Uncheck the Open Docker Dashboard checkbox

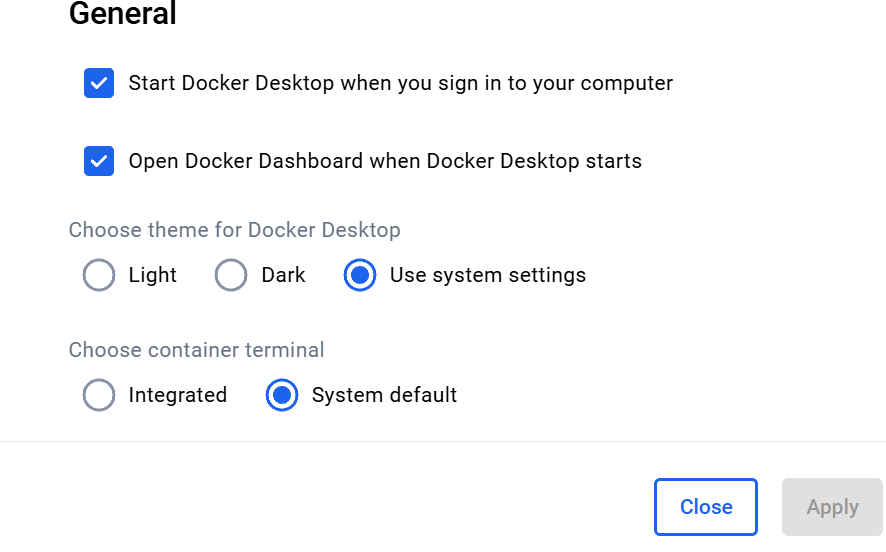point(99,161)
